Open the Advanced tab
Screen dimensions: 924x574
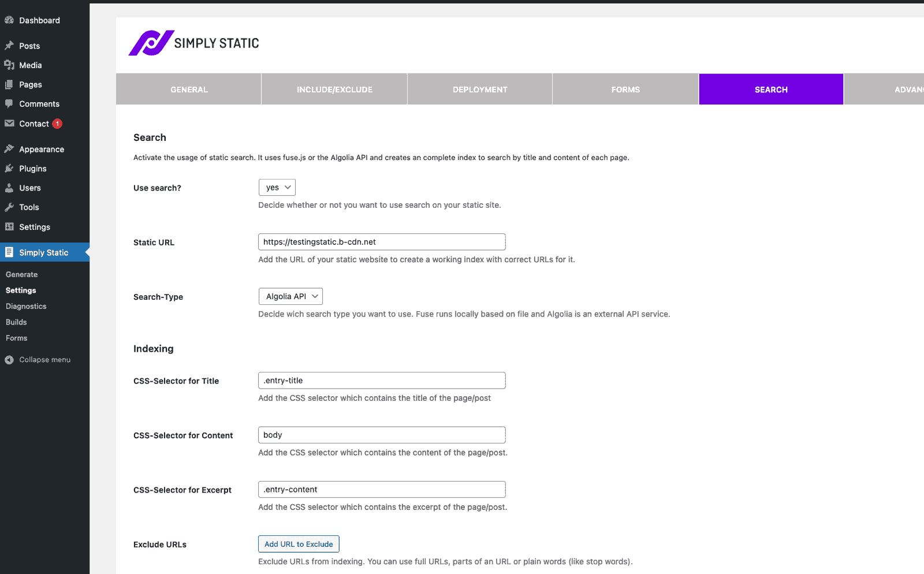tap(884, 90)
